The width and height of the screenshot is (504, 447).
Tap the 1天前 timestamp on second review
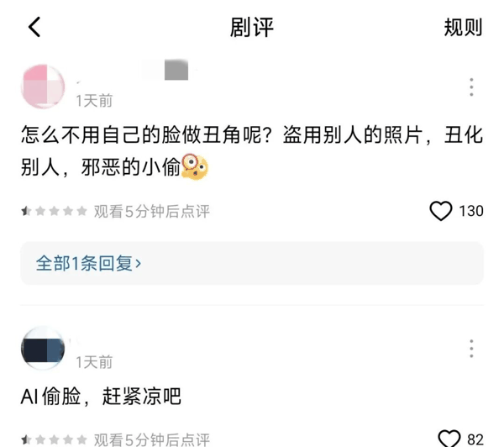coord(94,362)
